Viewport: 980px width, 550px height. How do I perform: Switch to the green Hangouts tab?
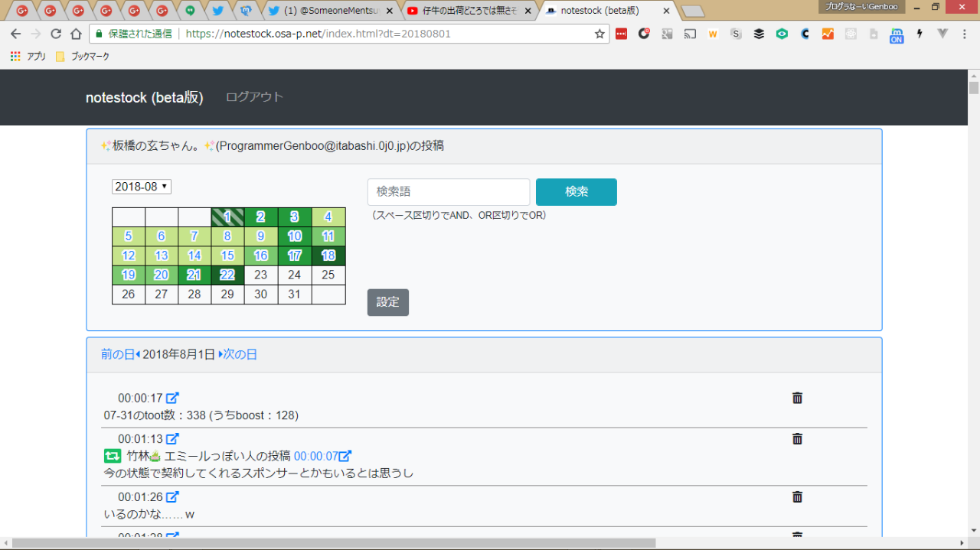point(189,11)
